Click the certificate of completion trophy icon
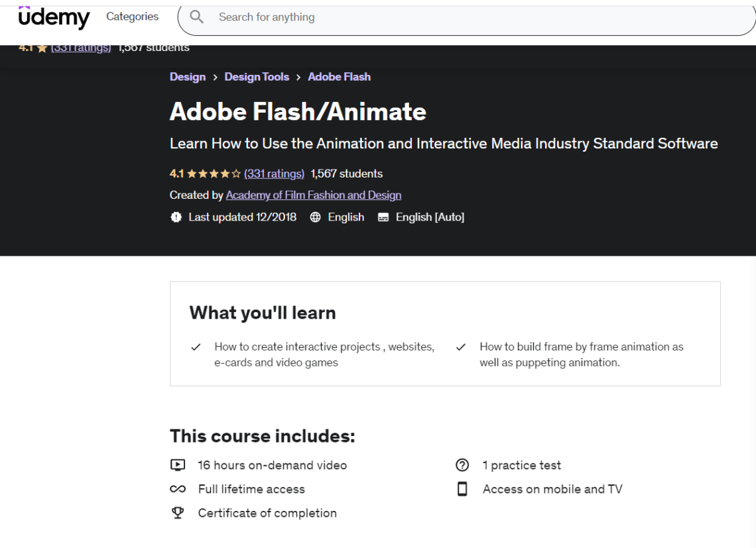 click(177, 512)
